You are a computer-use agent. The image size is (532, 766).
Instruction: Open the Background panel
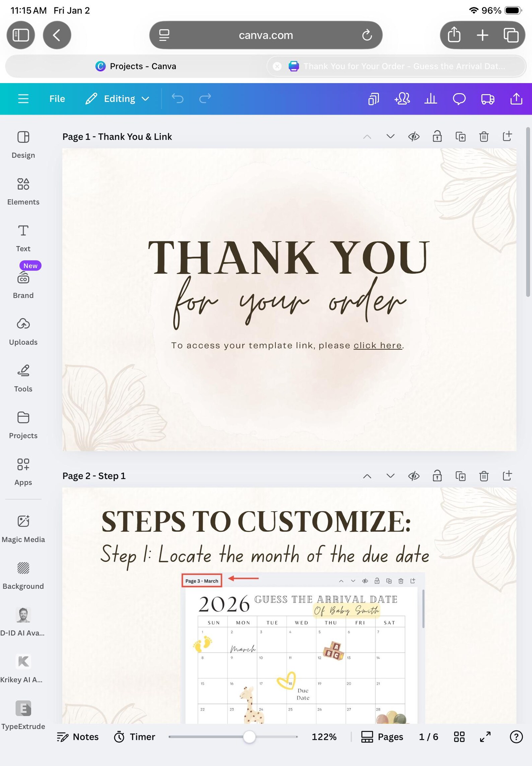[23, 575]
